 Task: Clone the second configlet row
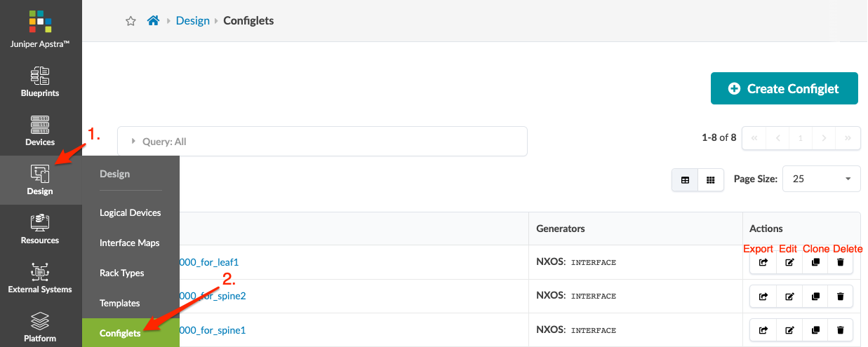[x=815, y=297]
